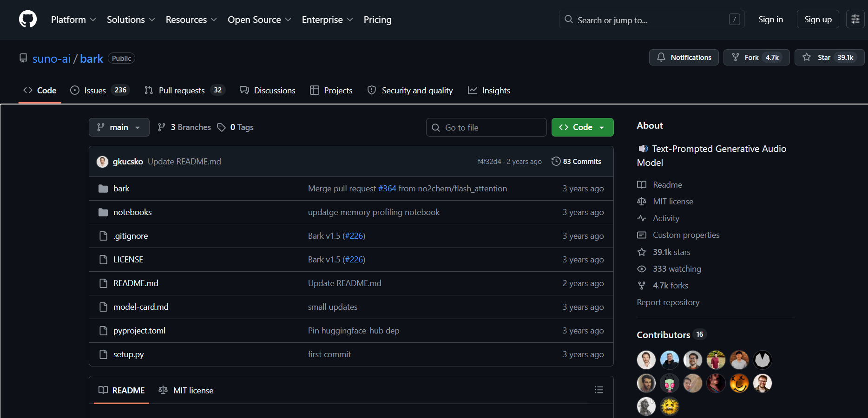View the 0 Tags page
Image resolution: width=868 pixels, height=418 pixels.
pyautogui.click(x=236, y=127)
